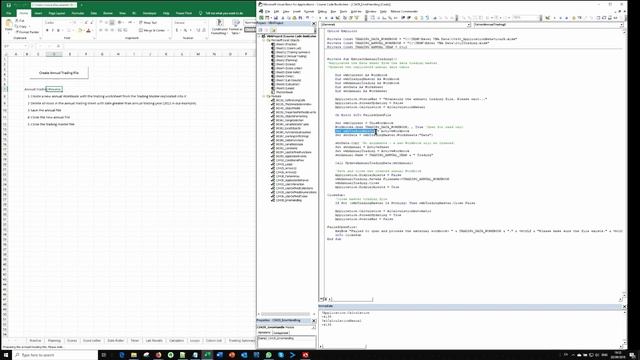
Task: Toggle Wrap Text in Excel ribbon
Action: click(x=148, y=23)
